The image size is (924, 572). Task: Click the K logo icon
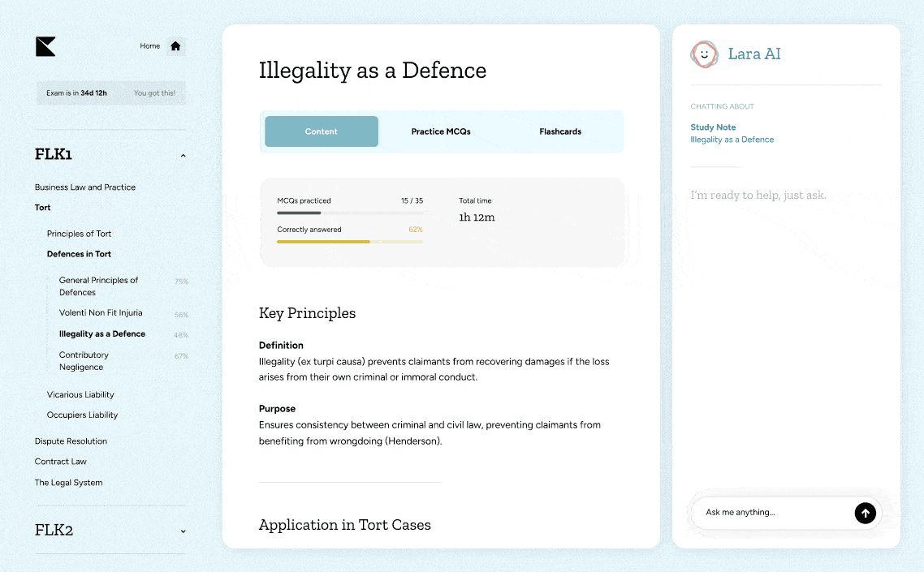click(x=45, y=46)
